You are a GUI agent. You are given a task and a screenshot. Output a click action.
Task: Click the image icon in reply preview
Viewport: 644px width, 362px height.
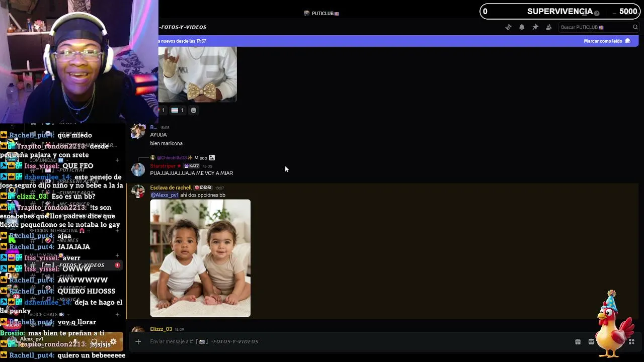pos(212,158)
